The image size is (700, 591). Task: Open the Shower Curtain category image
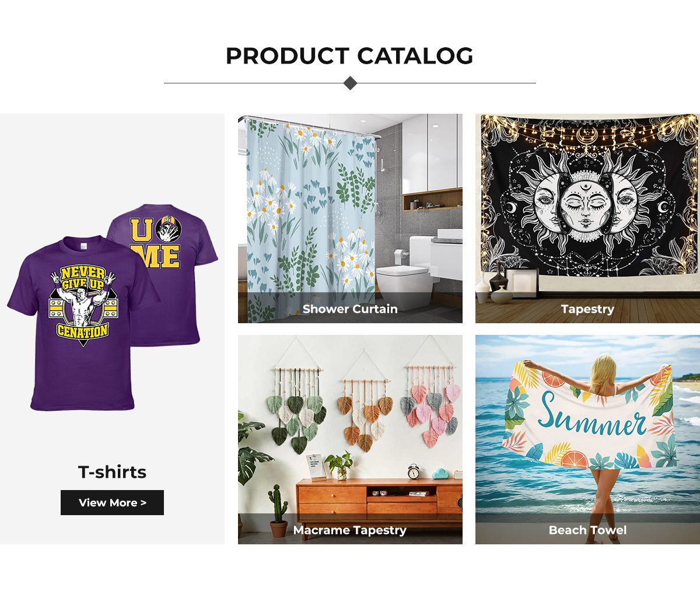(350, 218)
